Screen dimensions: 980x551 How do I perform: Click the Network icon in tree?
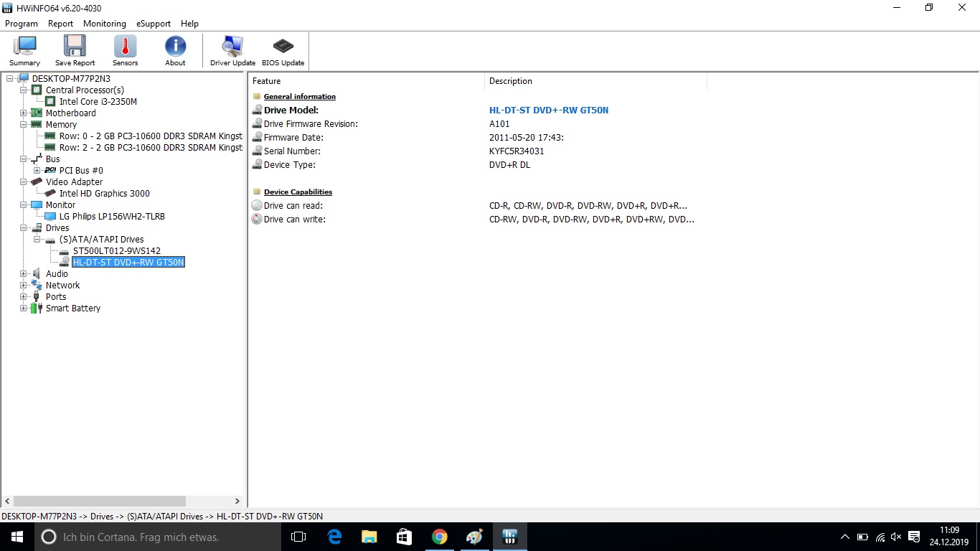click(37, 286)
